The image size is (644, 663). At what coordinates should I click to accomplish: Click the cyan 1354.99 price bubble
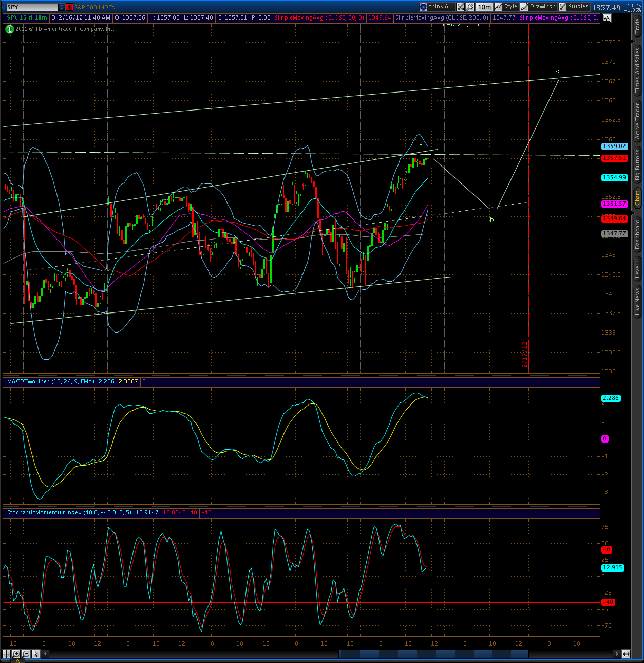coord(614,178)
